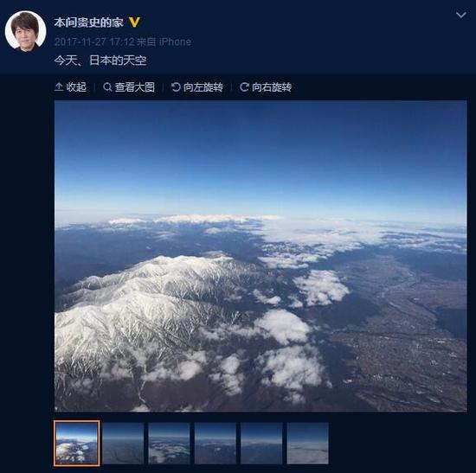Screen dimensions: 476x473
Task: Click the upward arrow collapse icon
Action: pyautogui.click(x=59, y=87)
